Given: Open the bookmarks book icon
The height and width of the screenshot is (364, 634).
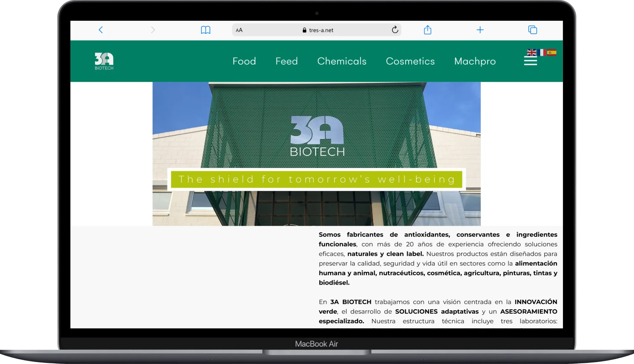Looking at the screenshot, I should 205,30.
